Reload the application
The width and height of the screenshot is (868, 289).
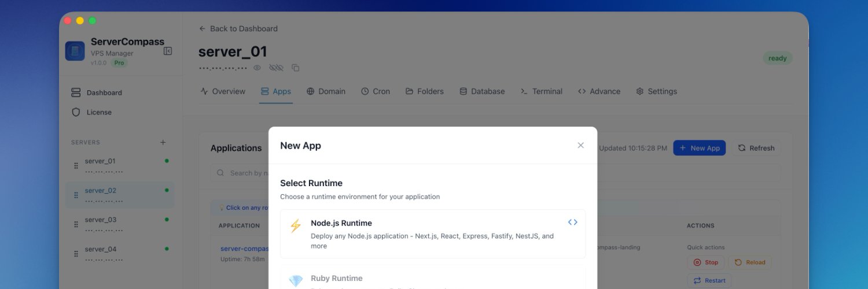(x=750, y=262)
